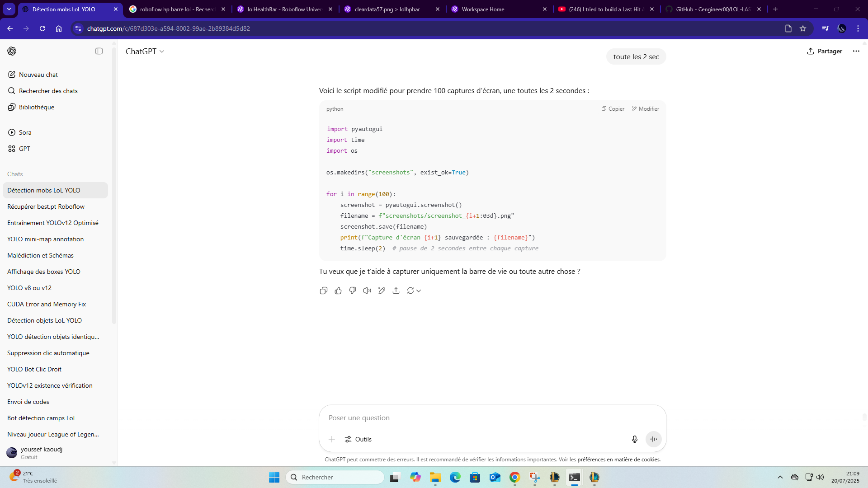This screenshot has height=488, width=868.
Task: Give thumbs up to the response
Action: (338, 291)
